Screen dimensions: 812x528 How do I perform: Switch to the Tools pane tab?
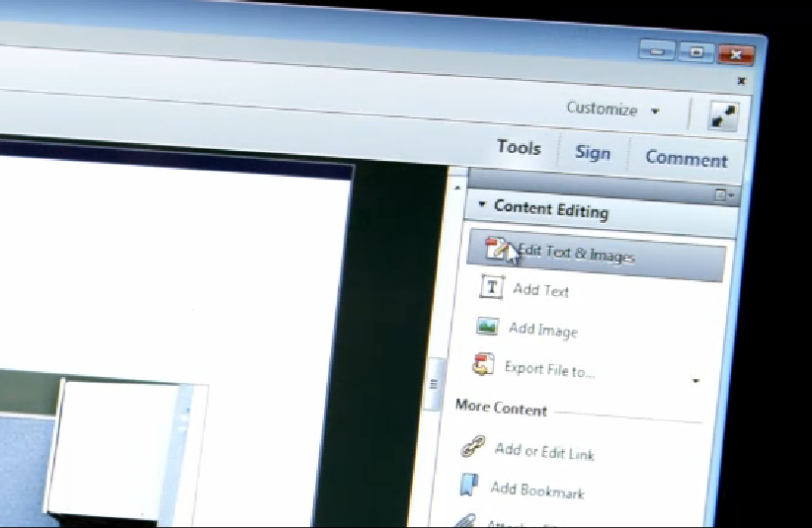click(x=519, y=148)
